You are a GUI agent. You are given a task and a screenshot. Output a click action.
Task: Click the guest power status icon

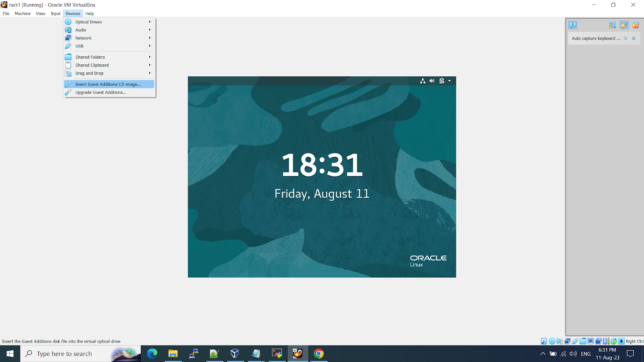pos(442,81)
